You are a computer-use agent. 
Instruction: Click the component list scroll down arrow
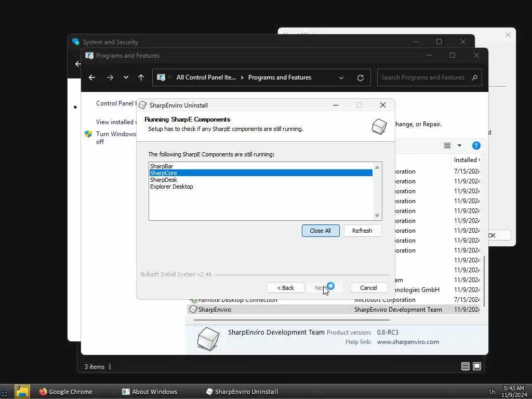[x=377, y=216]
